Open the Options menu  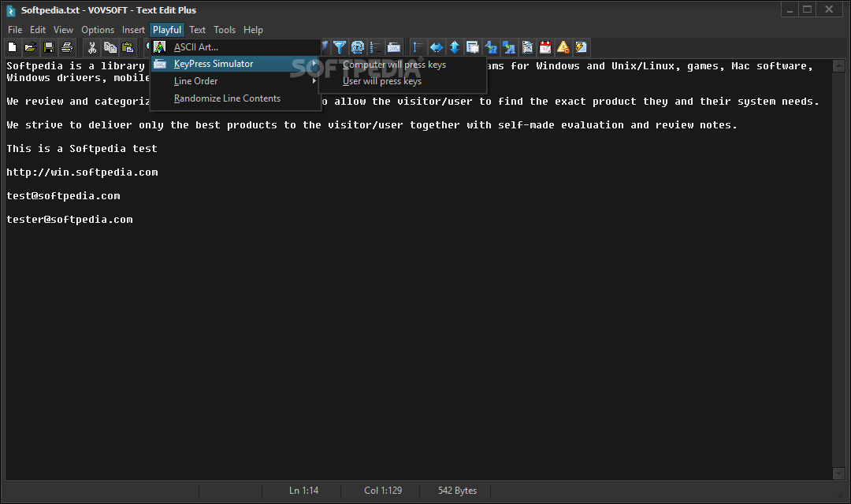click(x=98, y=30)
